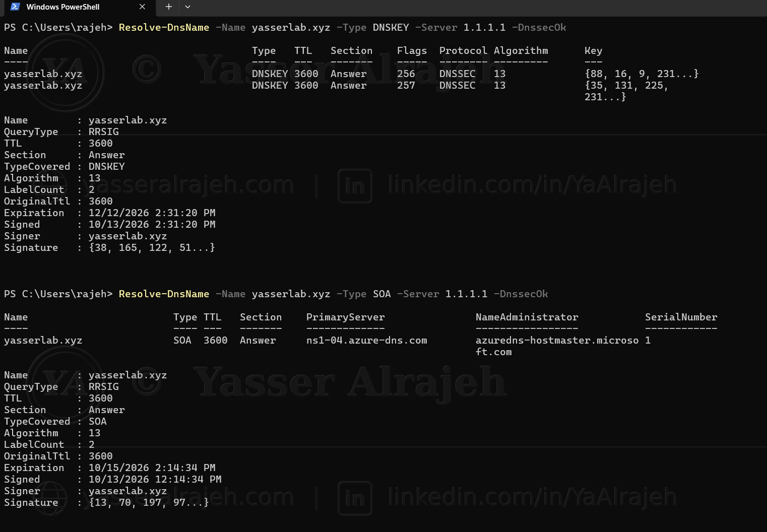Click the PowerShell icon on the tab
Viewport: 767px width, 532px height.
tap(15, 7)
